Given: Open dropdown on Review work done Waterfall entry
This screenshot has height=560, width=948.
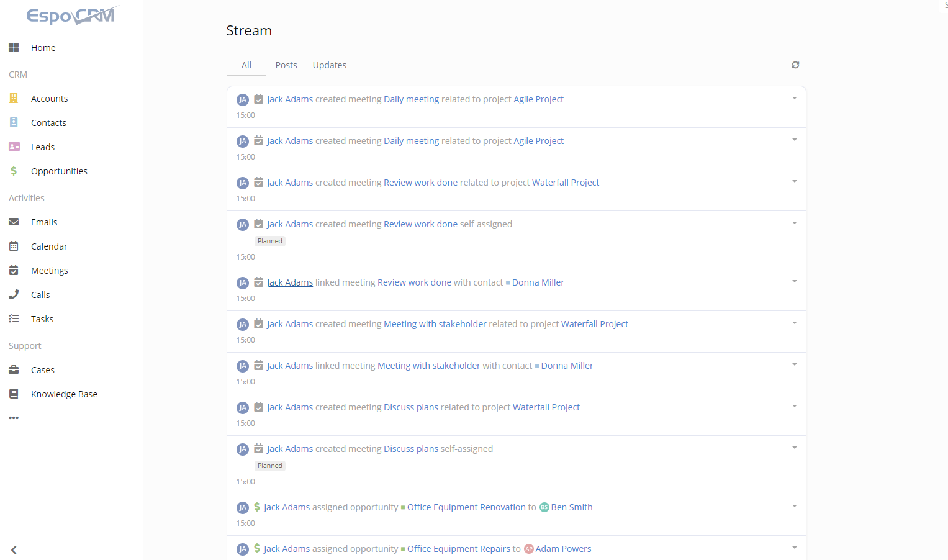Looking at the screenshot, I should tap(795, 181).
